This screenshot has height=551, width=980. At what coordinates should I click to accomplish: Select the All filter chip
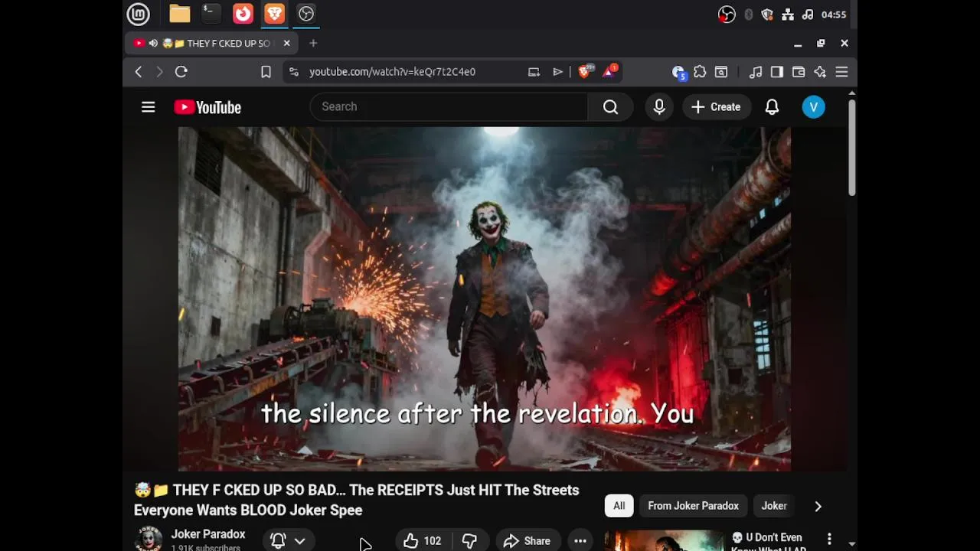(x=619, y=506)
